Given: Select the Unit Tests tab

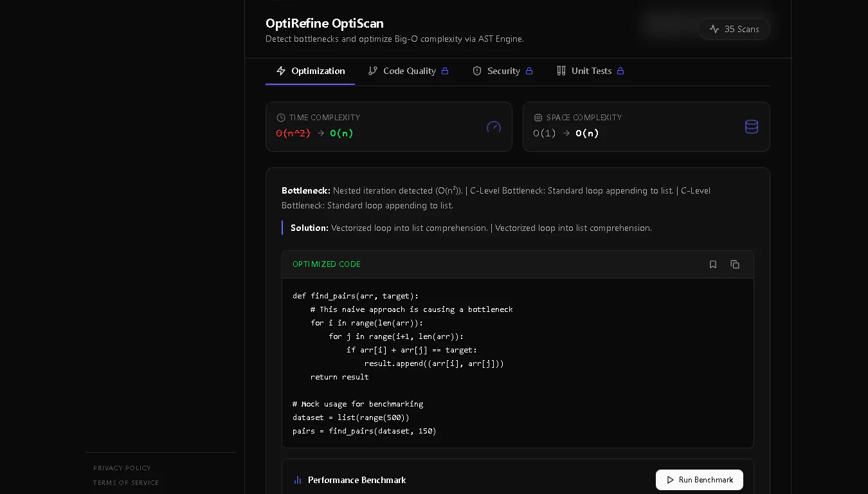Looking at the screenshot, I should pyautogui.click(x=590, y=71).
